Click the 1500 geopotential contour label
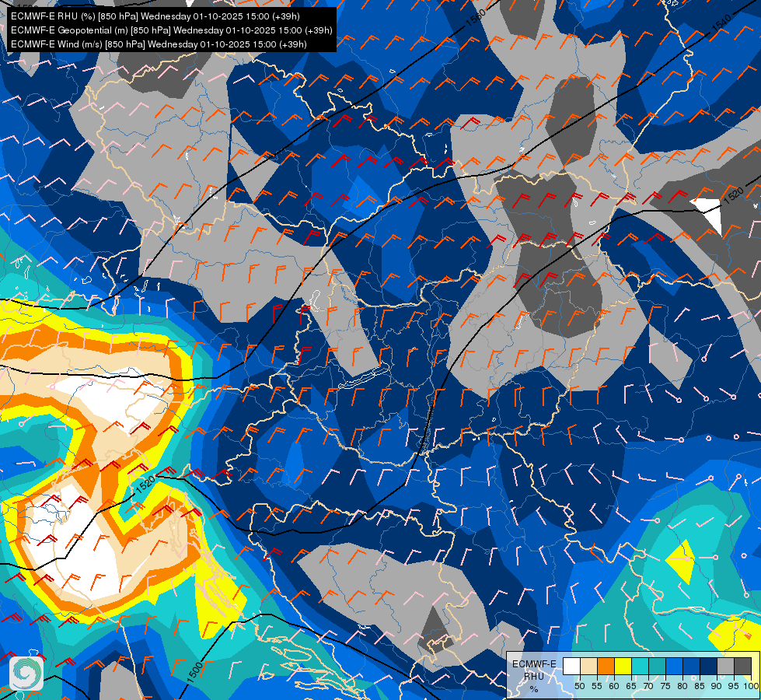 194,671
